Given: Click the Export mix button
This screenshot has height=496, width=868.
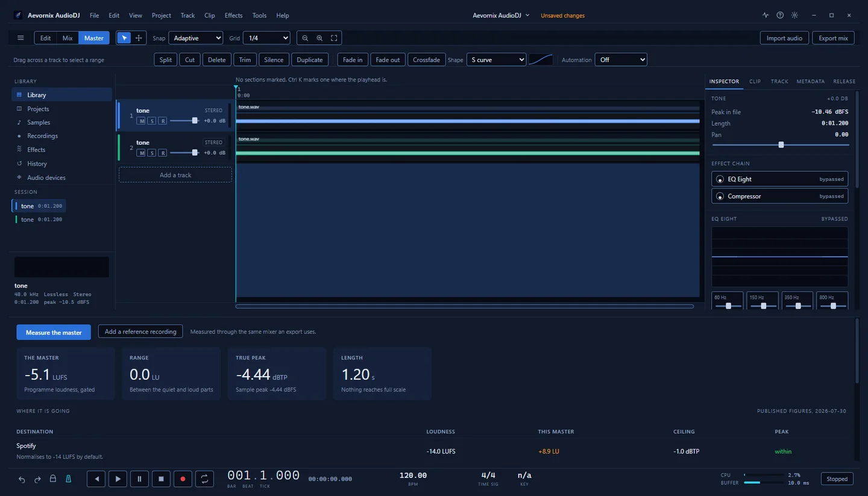Looking at the screenshot, I should [833, 38].
